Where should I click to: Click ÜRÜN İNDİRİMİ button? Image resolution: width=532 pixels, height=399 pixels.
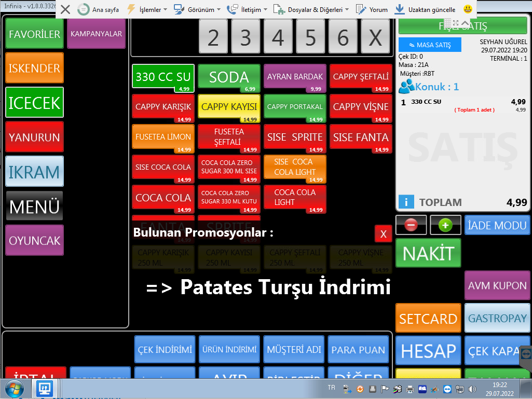point(229,350)
